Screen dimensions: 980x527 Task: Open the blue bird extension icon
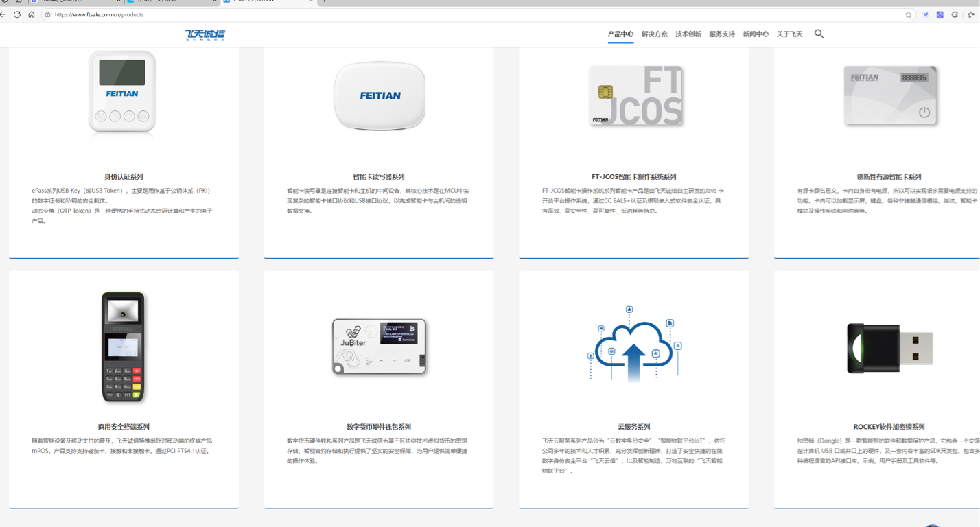point(926,14)
